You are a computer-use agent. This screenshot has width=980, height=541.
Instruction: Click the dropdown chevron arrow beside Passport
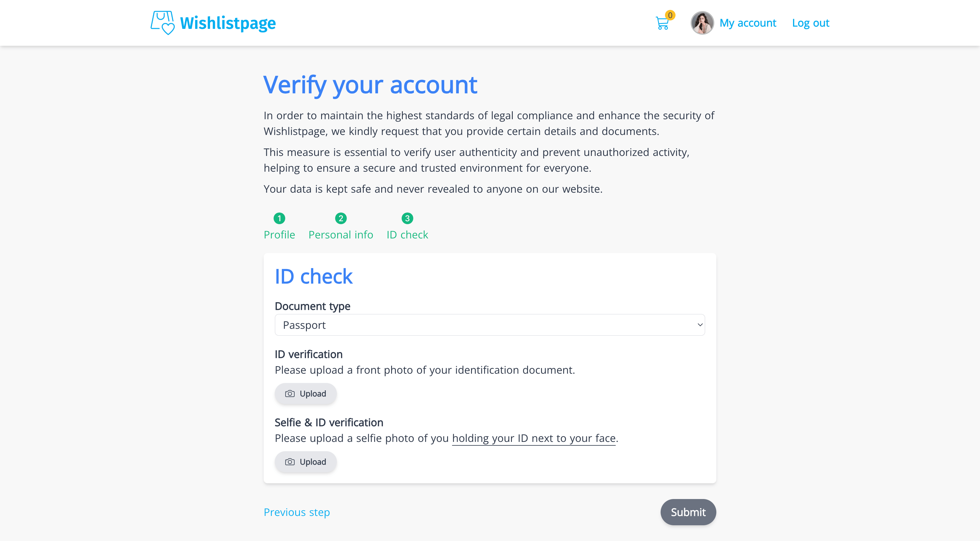click(x=700, y=325)
